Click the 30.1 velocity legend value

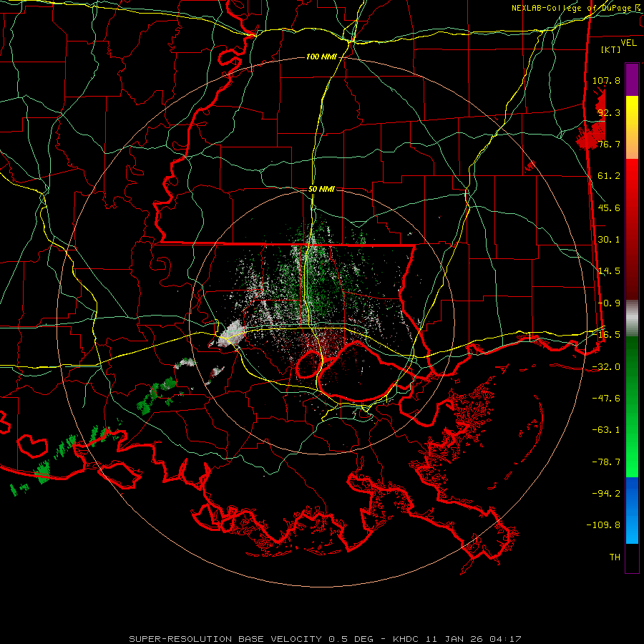click(x=609, y=239)
